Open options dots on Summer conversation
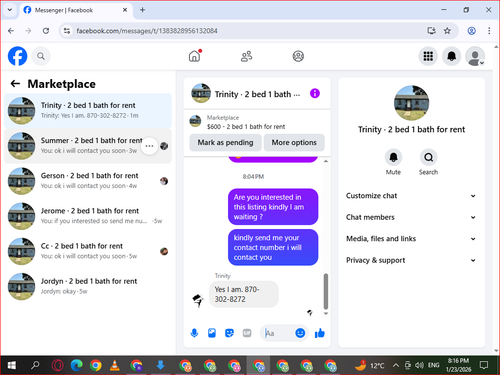The image size is (500, 375). point(149,146)
